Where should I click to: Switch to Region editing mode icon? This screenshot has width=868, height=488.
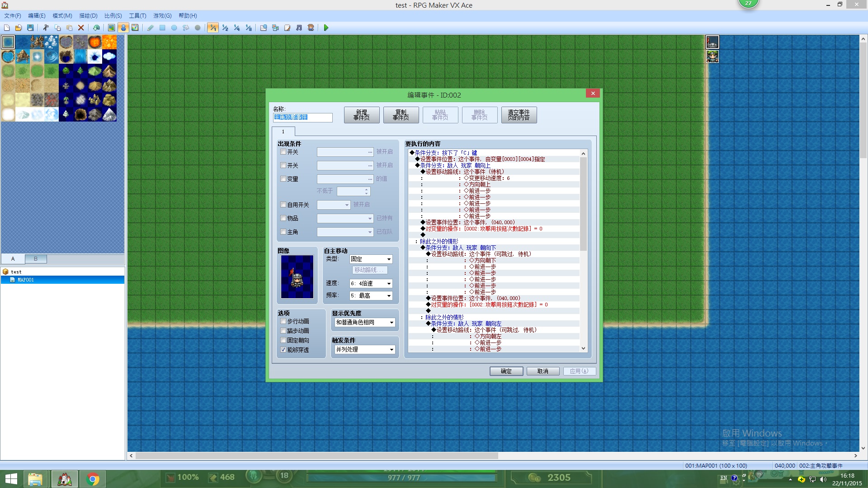tap(135, 28)
